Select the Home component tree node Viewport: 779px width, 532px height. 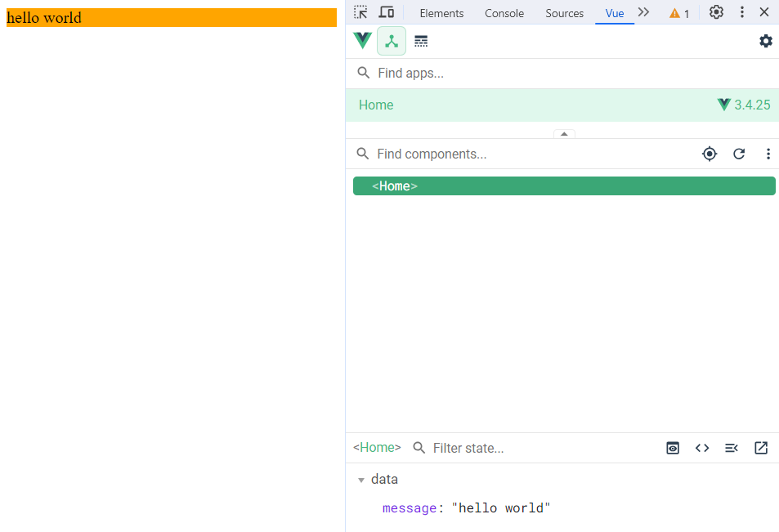pyautogui.click(x=396, y=186)
